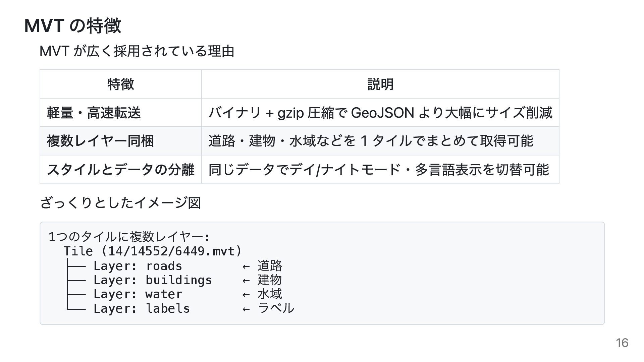Screen dimensions: 644x362
Task: Click the "スタイルとデータの分離" table cell
Action: click(120, 169)
